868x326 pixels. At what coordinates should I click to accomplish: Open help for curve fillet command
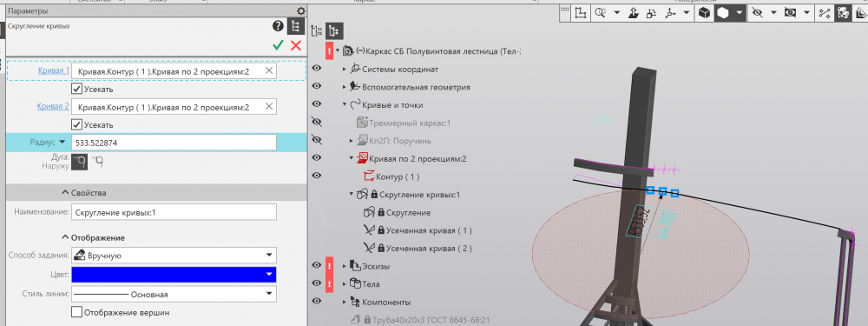pyautogui.click(x=278, y=26)
